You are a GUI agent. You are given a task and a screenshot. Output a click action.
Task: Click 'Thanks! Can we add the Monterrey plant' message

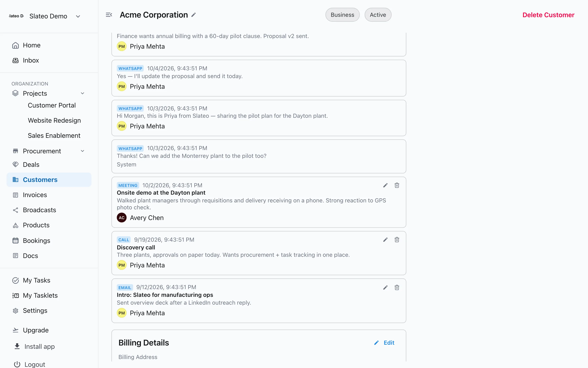click(192, 156)
